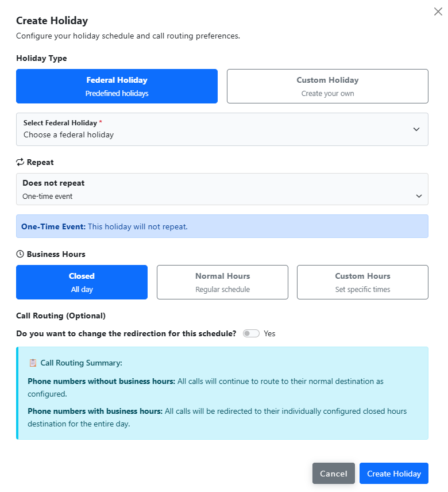Toggle the redirection change switch

[x=251, y=333]
